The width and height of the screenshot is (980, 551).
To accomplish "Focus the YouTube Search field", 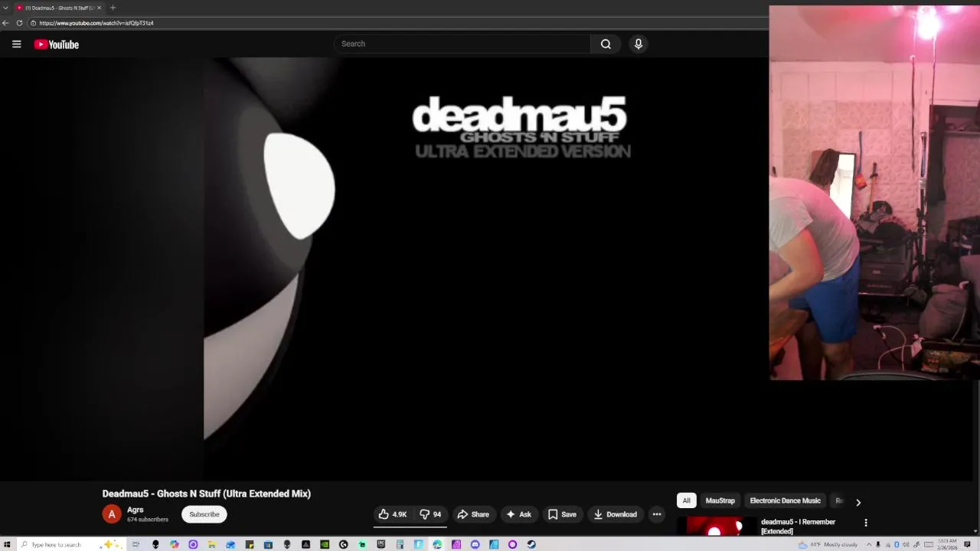I will (x=462, y=44).
